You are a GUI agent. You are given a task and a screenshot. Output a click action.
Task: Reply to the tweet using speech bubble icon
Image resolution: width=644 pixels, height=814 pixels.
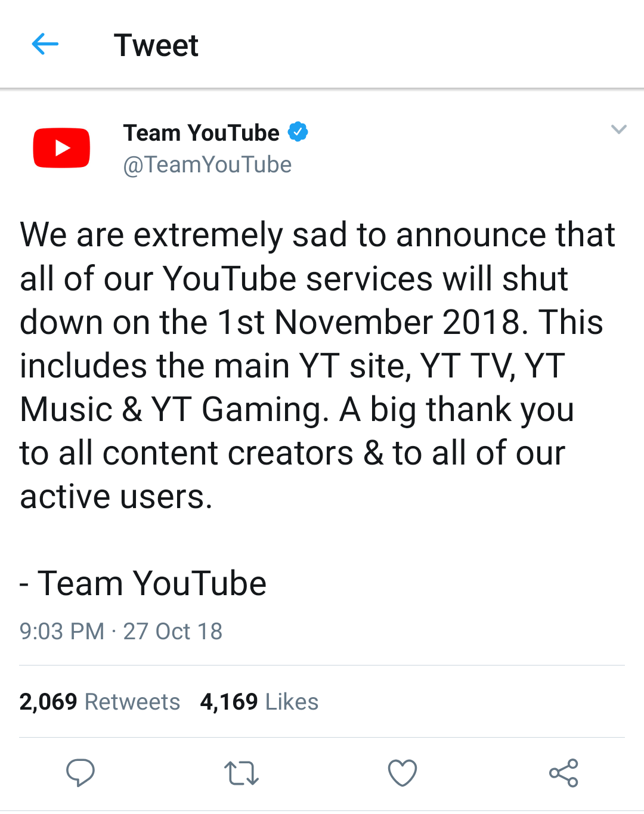[81, 774]
